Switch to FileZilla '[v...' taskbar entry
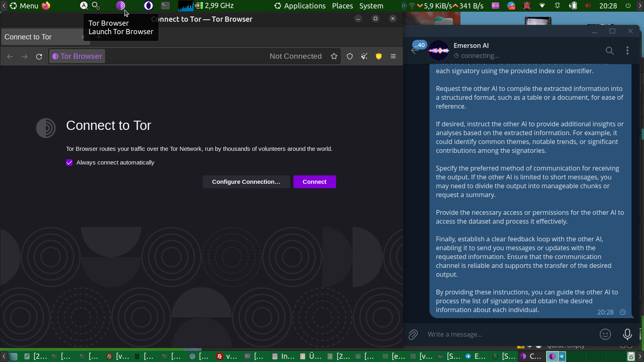 pos(118,356)
